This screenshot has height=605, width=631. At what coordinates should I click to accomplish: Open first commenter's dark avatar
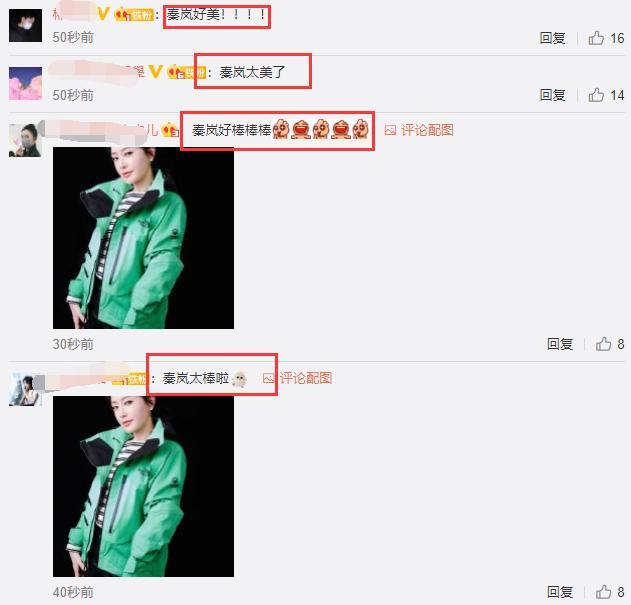click(25, 25)
